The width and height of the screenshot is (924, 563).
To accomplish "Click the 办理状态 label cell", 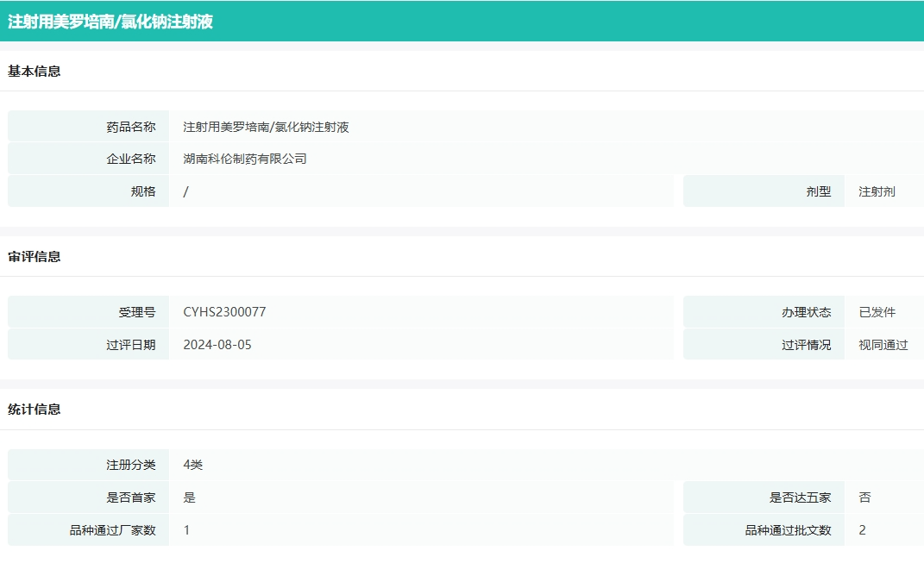I will [764, 311].
